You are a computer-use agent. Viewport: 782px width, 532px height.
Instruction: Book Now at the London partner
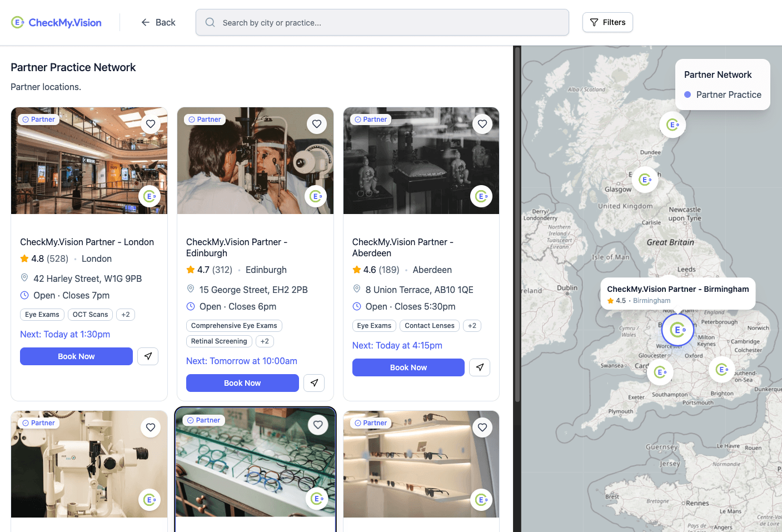(x=76, y=356)
